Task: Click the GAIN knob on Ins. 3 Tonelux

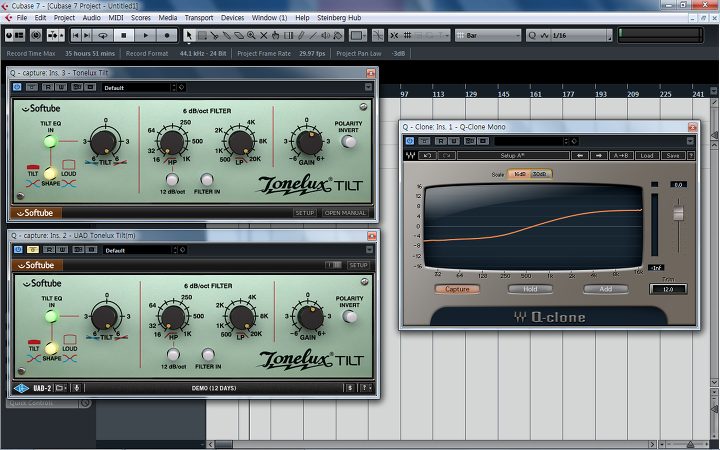Action: coord(309,142)
